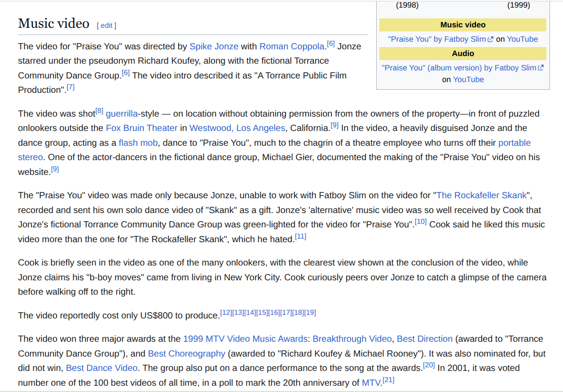
Task: Jump to citation [11]
Action: click(300, 236)
